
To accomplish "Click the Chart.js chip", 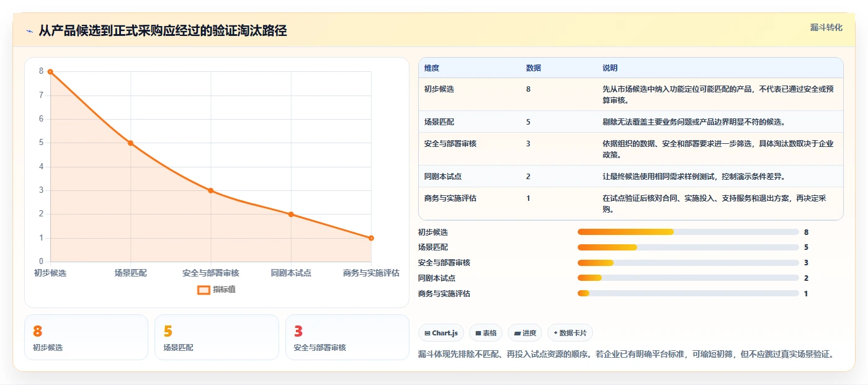I will (441, 333).
